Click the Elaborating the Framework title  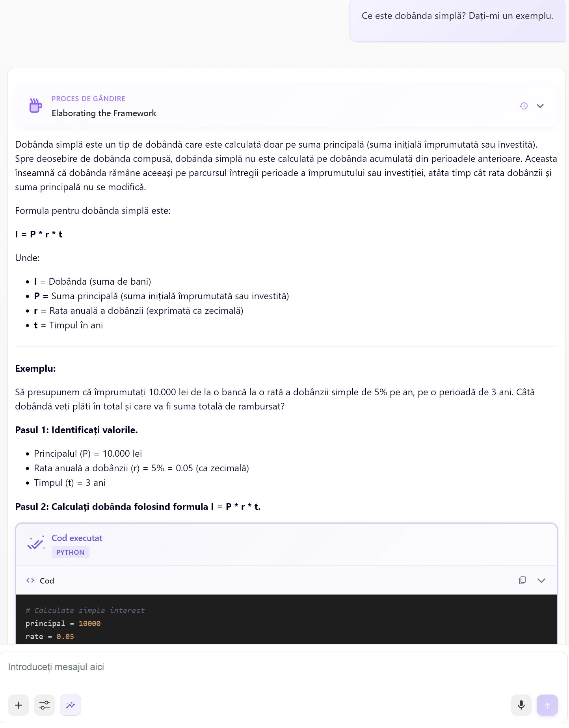[104, 113]
